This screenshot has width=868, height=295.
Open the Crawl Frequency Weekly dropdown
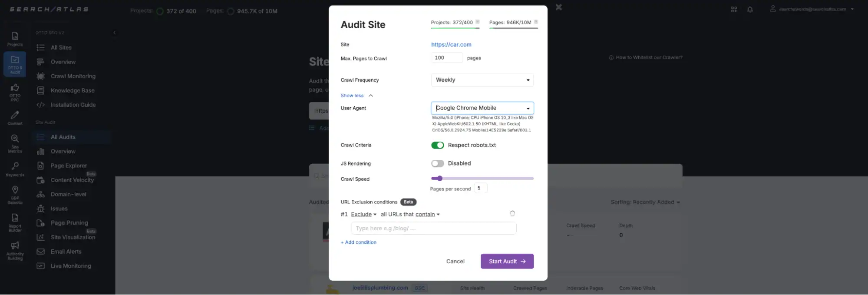[482, 80]
